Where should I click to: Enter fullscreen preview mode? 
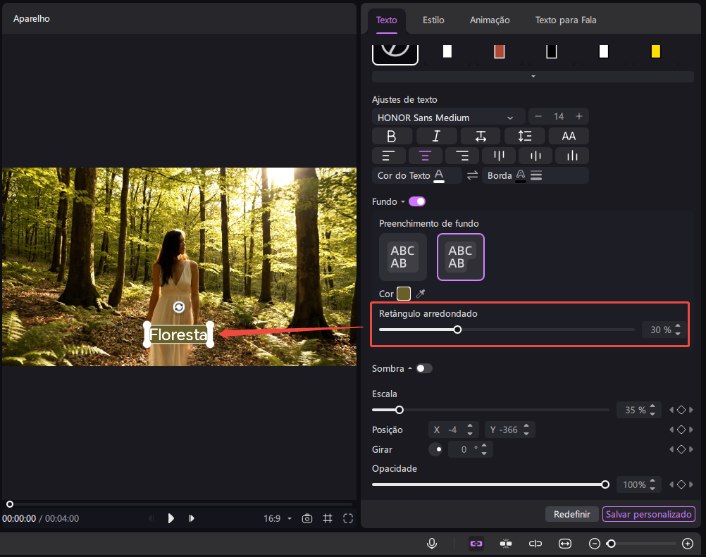348,518
